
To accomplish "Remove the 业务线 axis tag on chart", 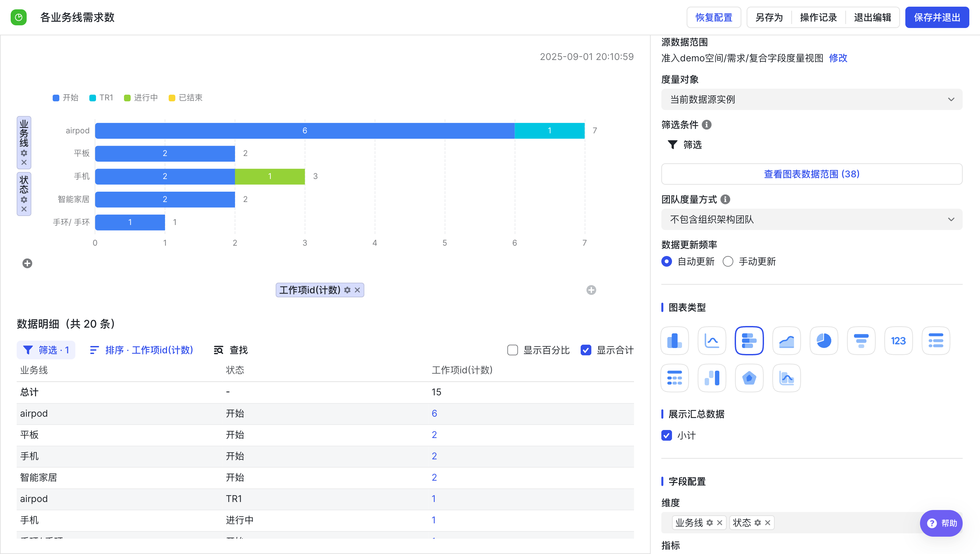I will (x=24, y=162).
